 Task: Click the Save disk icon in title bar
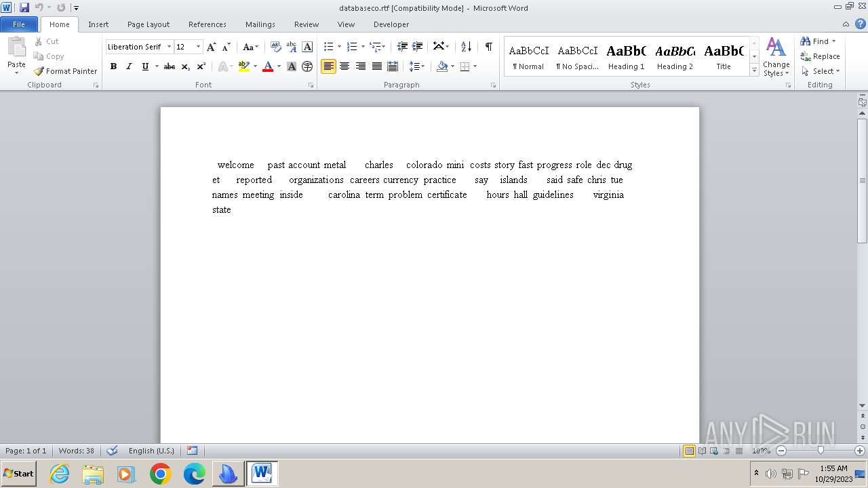[x=24, y=7]
